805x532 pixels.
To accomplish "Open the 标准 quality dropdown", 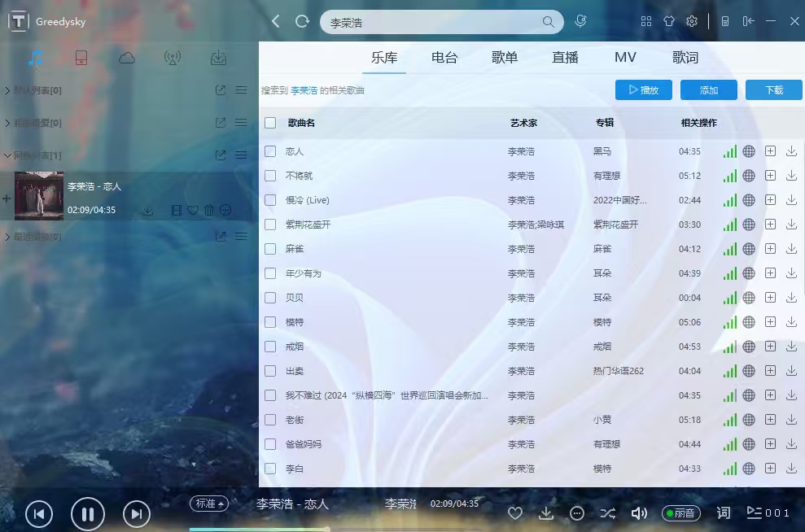I will click(x=209, y=504).
